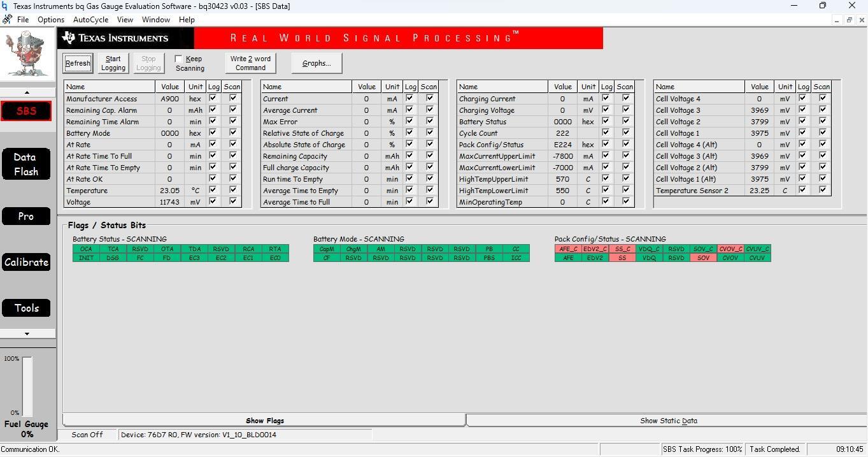Image resolution: width=868 pixels, height=457 pixels.
Task: Click the Task Completed status field
Action: 774,449
